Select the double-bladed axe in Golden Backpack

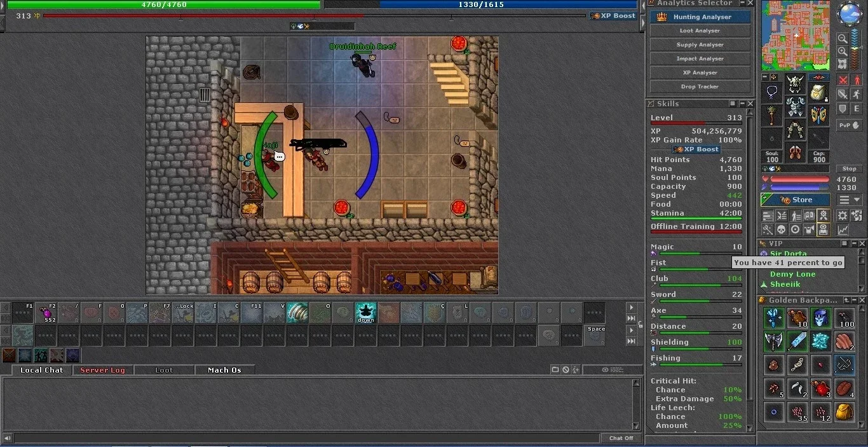pos(775,341)
